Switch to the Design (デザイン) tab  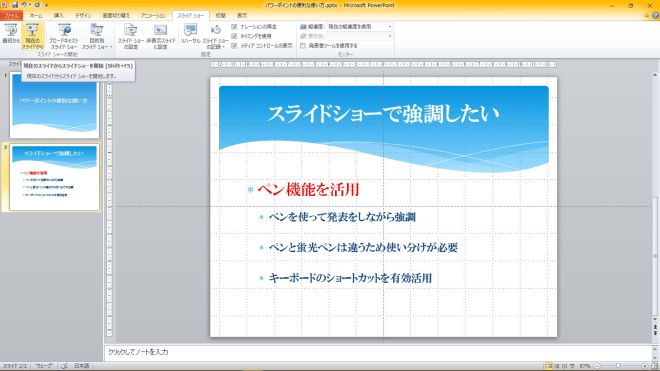83,16
